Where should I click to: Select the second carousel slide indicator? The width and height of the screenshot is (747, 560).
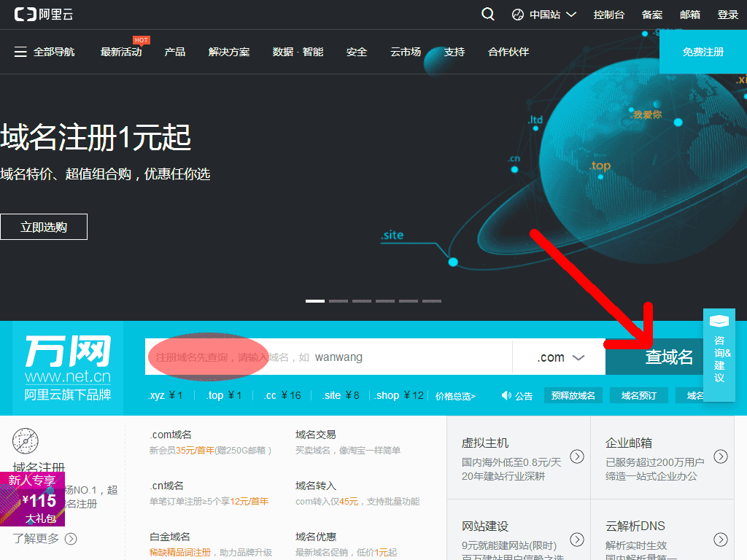click(338, 301)
